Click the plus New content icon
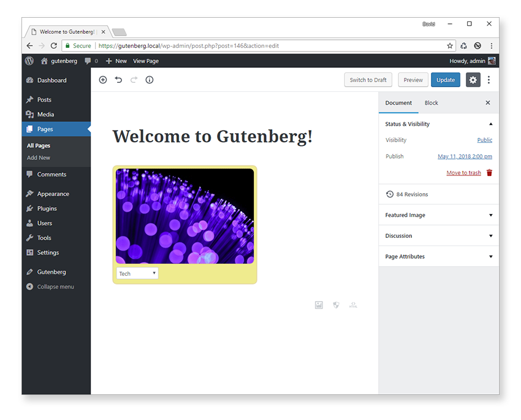Image resolution: width=521 pixels, height=420 pixels. pyautogui.click(x=108, y=61)
